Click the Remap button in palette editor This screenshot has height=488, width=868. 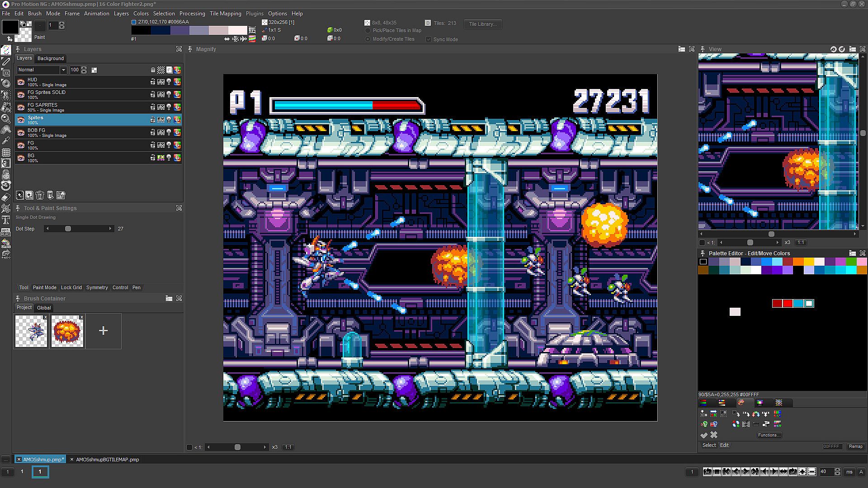[x=855, y=446]
